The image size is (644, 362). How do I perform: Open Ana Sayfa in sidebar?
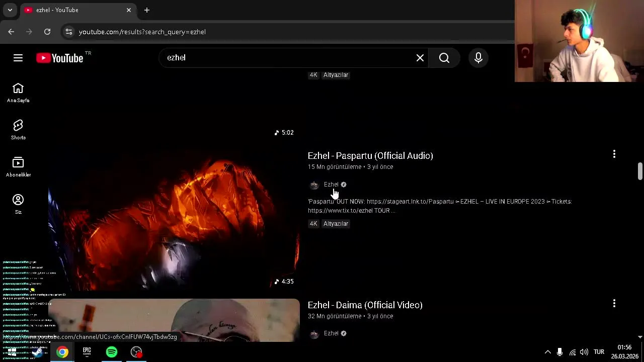pyautogui.click(x=18, y=93)
